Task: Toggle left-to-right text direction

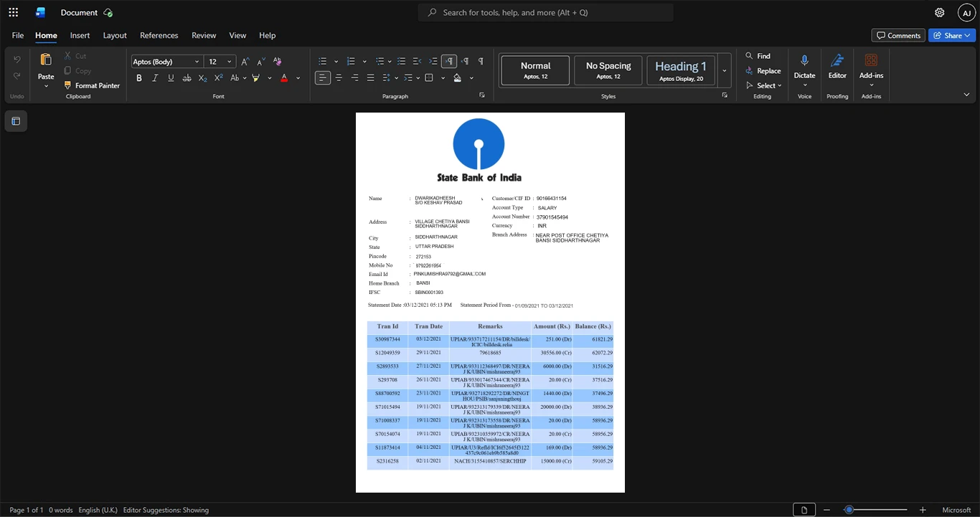Action: (x=449, y=62)
